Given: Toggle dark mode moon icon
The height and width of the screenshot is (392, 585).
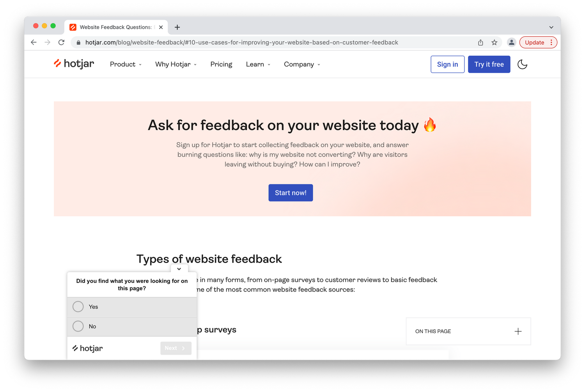Looking at the screenshot, I should click(x=522, y=64).
